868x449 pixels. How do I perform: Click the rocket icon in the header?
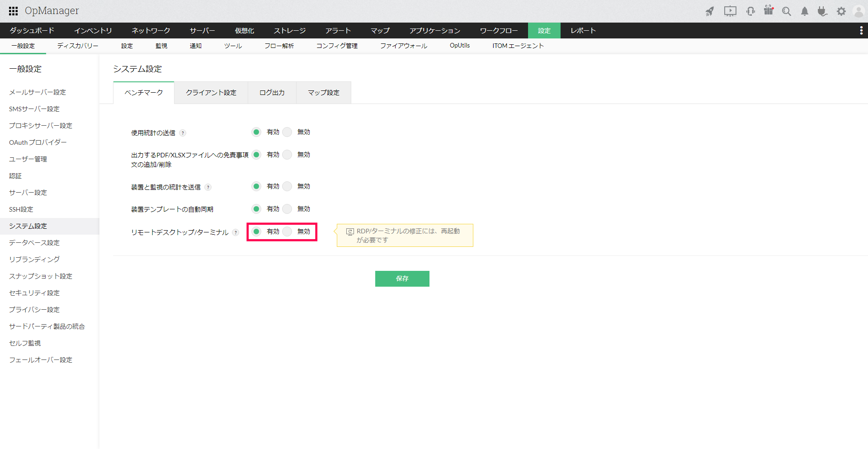(710, 11)
